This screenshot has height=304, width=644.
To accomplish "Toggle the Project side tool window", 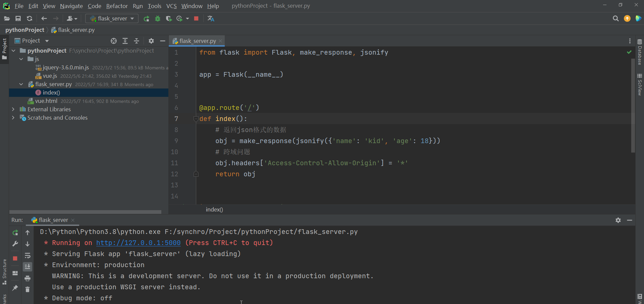I will pos(4,49).
